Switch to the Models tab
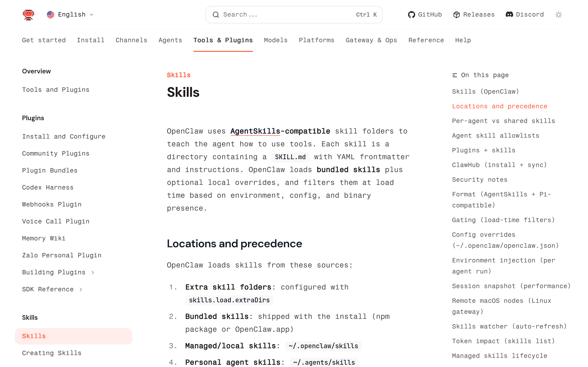This screenshot has height=367, width=588. click(x=276, y=40)
